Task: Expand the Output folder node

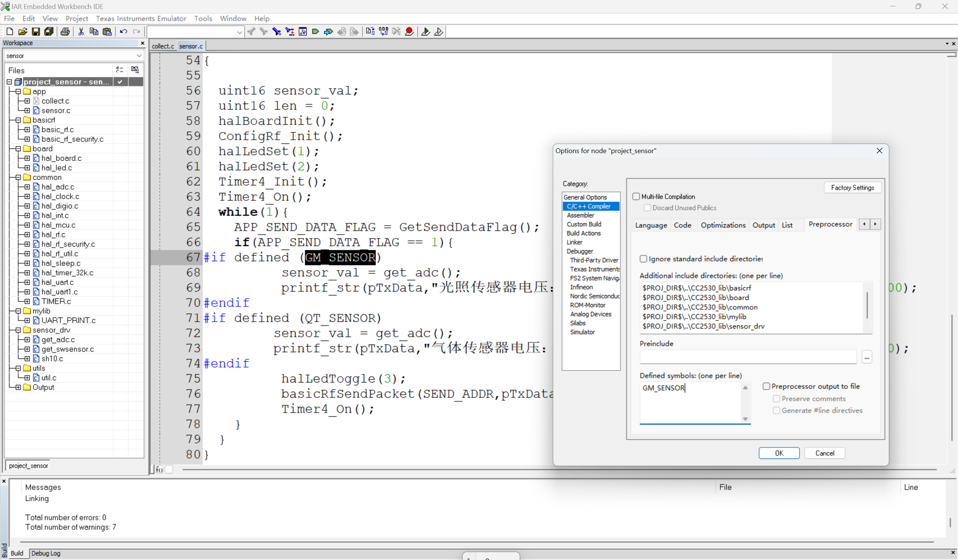Action: tap(18, 387)
